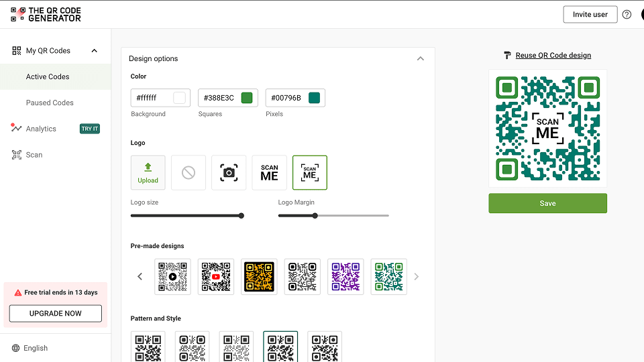
Task: Select the framed SCAN ME logo
Action: point(309,173)
